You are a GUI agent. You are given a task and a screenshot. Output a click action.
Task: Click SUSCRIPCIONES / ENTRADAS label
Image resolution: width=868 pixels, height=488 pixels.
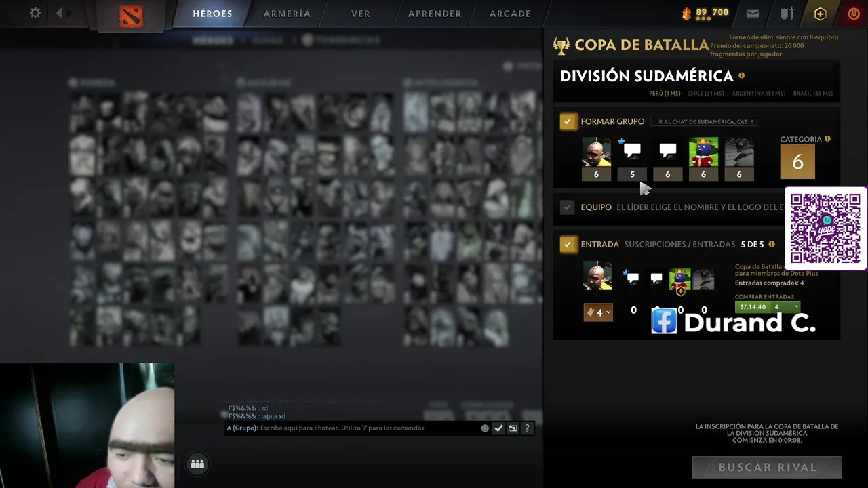click(x=679, y=244)
